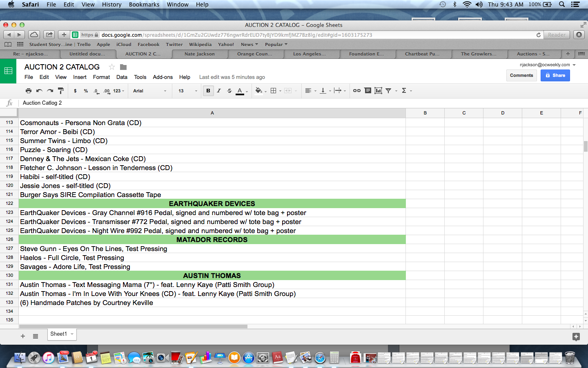Click the Insert link icon
Viewport: 588px width, 368px height.
[x=356, y=91]
